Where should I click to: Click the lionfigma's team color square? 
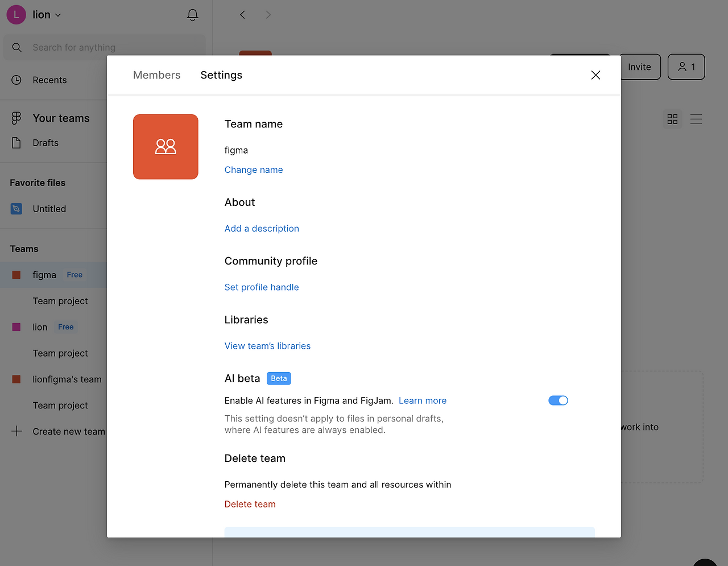[16, 379]
